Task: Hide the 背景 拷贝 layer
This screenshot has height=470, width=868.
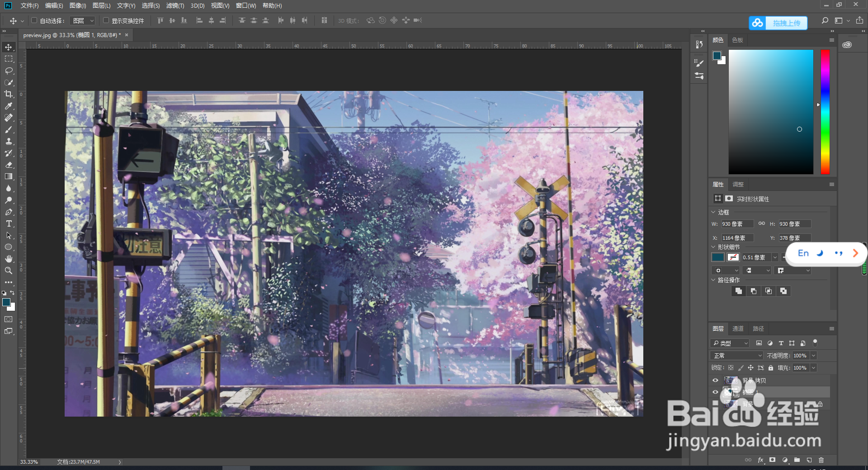Action: (715, 380)
